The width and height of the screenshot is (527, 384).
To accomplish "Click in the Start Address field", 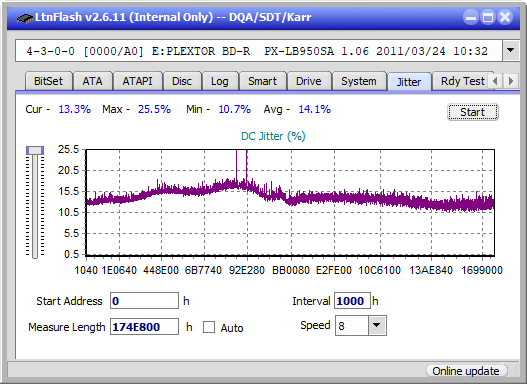I will [x=145, y=301].
